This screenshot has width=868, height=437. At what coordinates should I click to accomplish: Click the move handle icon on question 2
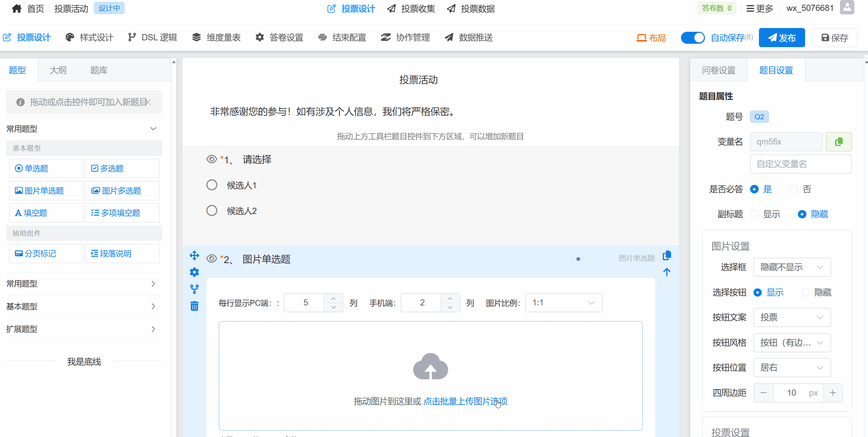194,255
